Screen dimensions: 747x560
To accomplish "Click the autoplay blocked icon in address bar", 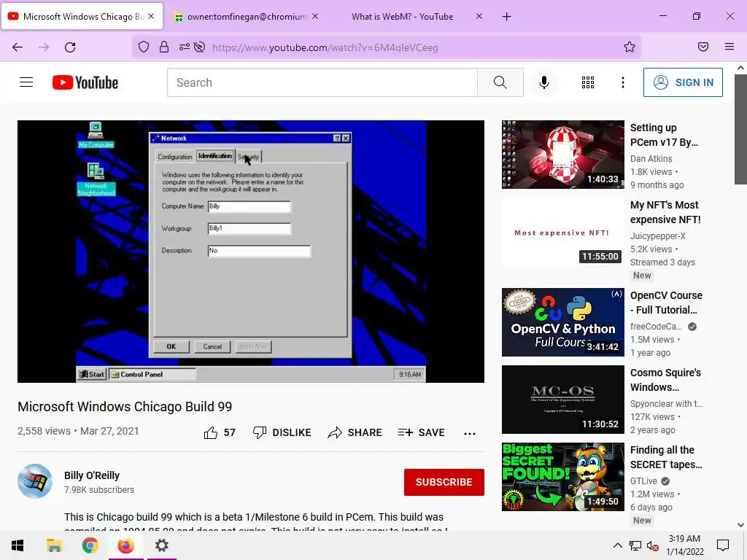I will pos(200,47).
